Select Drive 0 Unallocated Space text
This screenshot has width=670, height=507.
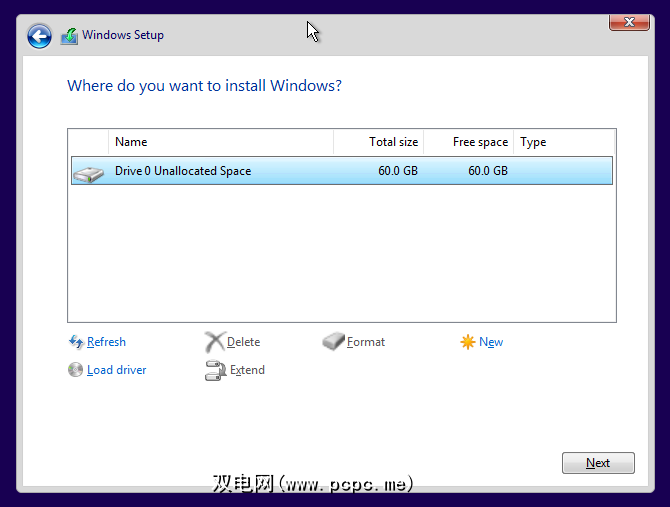coord(183,171)
